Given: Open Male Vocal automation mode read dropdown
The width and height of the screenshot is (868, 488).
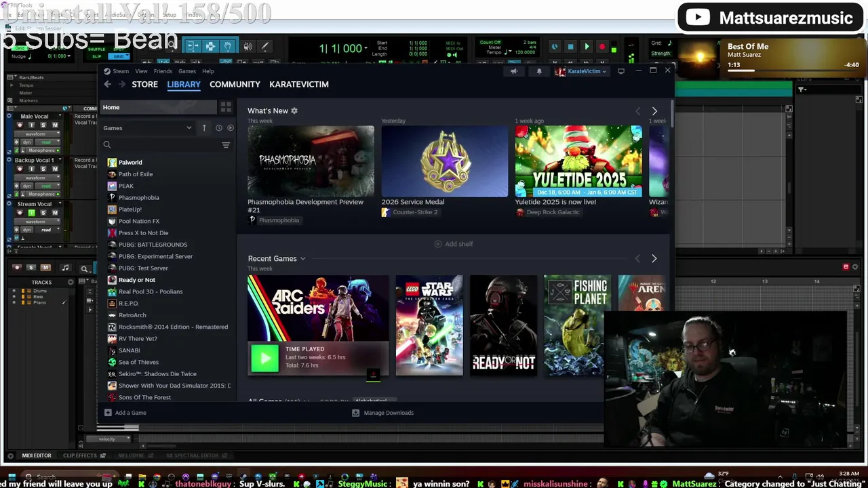Looking at the screenshot, I should tap(46, 142).
